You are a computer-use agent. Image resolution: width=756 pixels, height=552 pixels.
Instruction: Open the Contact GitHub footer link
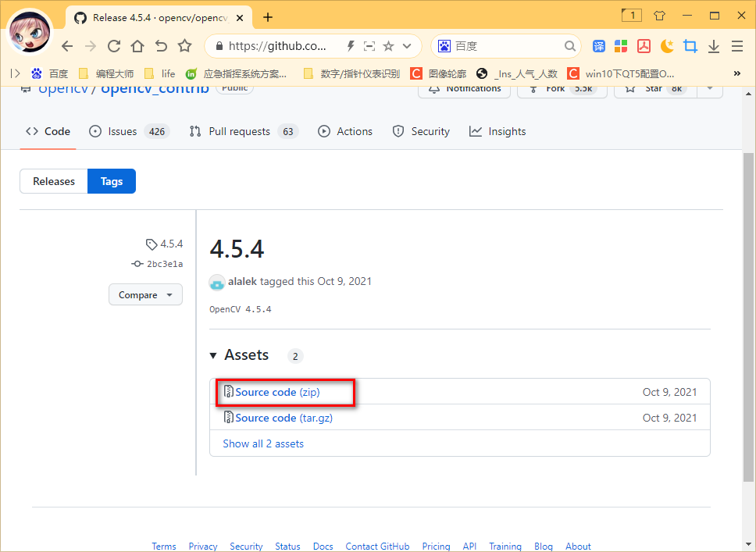(377, 547)
